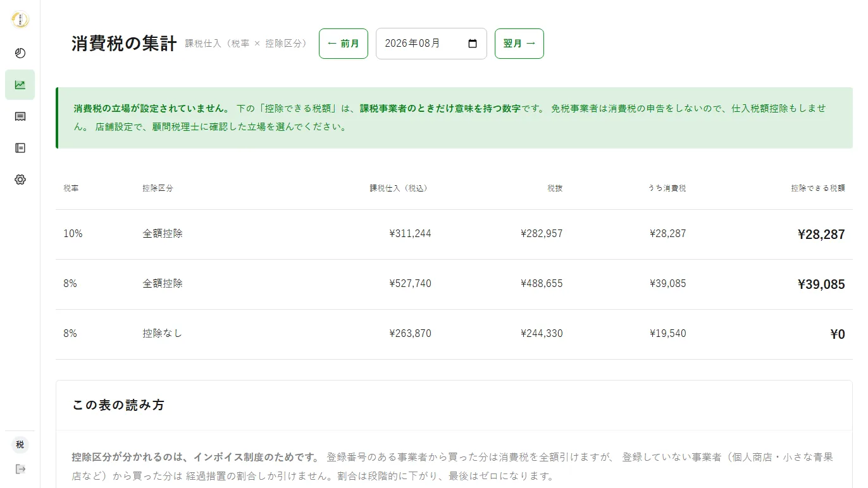The width and height of the screenshot is (868, 488).
Task: Click 全額控除 in the 10% row
Action: pyautogui.click(x=163, y=233)
